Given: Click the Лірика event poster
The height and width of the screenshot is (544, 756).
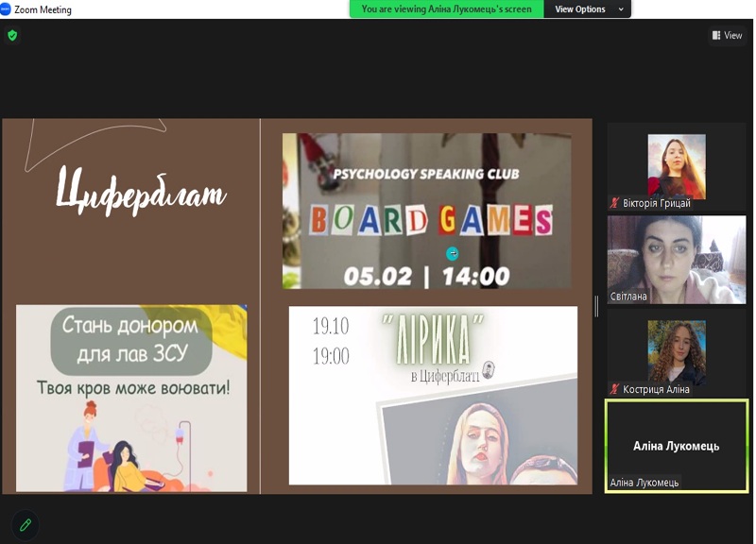Looking at the screenshot, I should point(433,395).
